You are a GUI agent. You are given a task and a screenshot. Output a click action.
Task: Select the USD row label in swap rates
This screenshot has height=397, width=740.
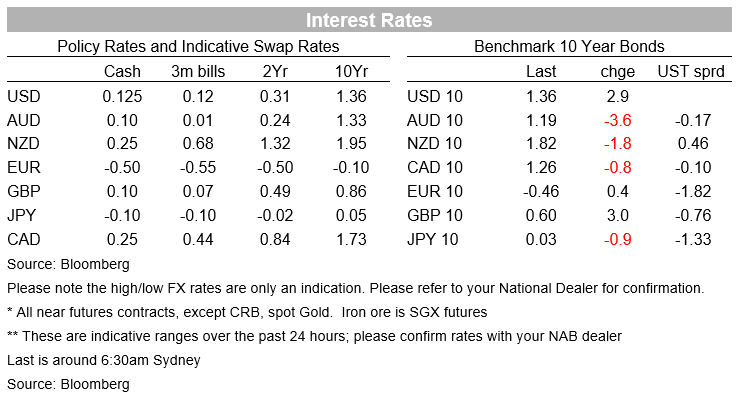[x=24, y=96]
